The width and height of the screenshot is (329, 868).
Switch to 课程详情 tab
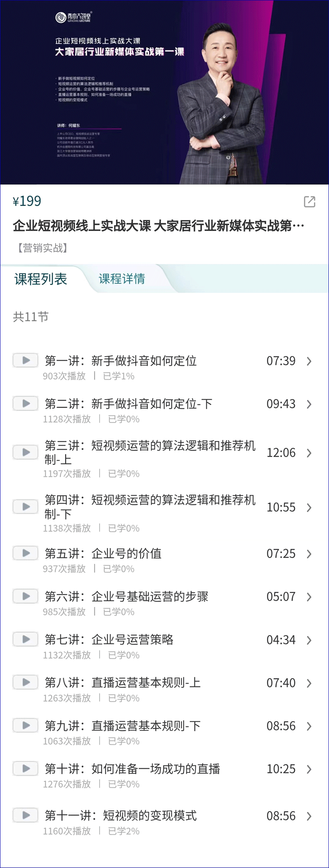click(122, 279)
